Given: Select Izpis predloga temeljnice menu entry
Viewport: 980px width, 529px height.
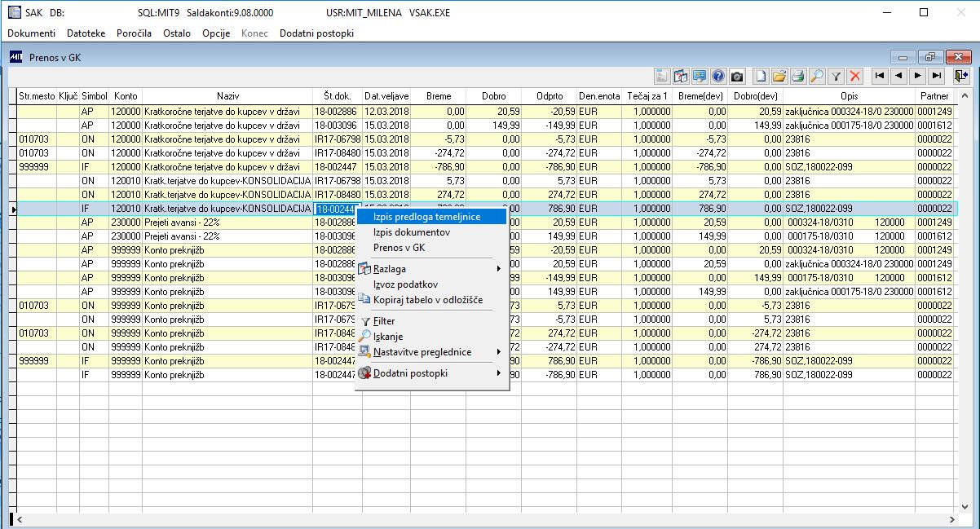Looking at the screenshot, I should pos(426,217).
